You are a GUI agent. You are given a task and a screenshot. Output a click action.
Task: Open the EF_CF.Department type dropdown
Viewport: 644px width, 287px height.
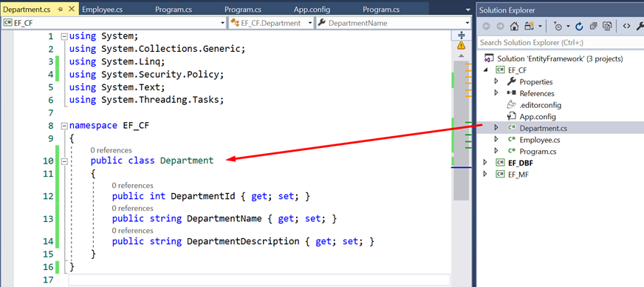click(270, 23)
